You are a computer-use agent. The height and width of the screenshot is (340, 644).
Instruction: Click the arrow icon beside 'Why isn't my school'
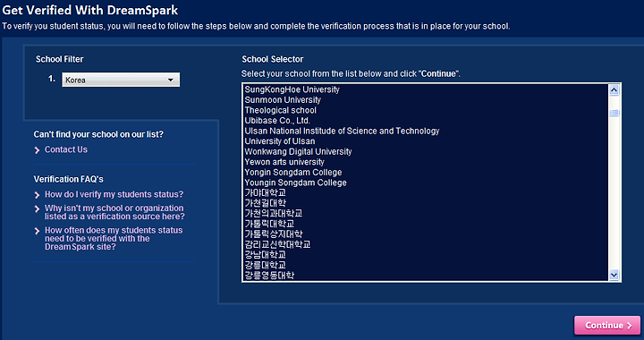(37, 209)
